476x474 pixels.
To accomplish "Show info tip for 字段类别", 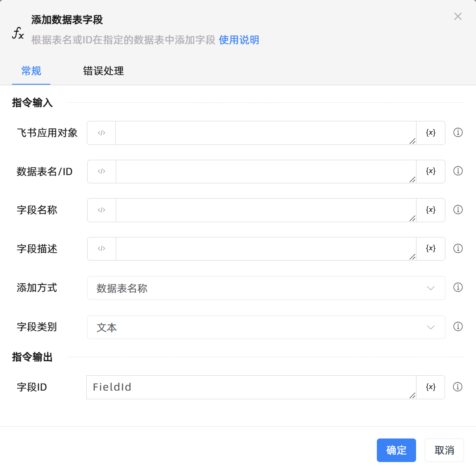I will tap(458, 326).
